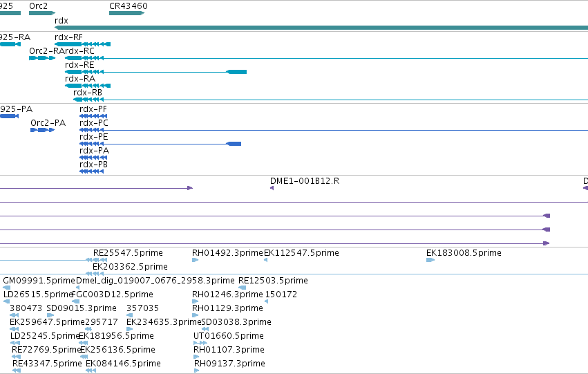This screenshot has width=588, height=374.
Task: Click the LD26515.5prime EST label
Action: click(38, 294)
